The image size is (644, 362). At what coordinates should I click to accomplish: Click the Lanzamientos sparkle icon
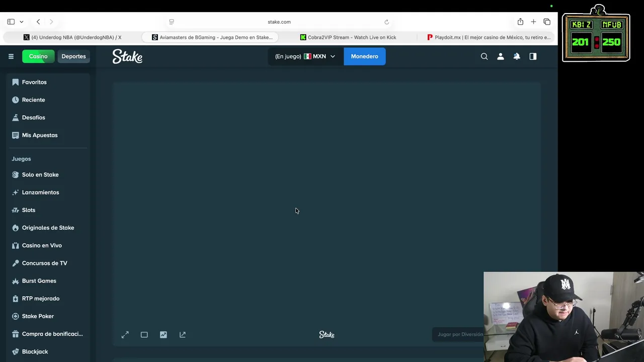15,192
